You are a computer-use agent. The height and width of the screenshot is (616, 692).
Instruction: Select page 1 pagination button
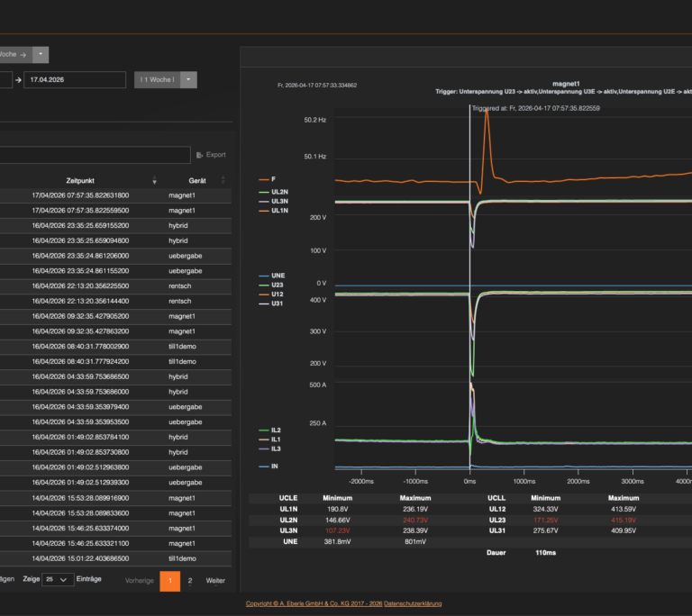(x=170, y=581)
